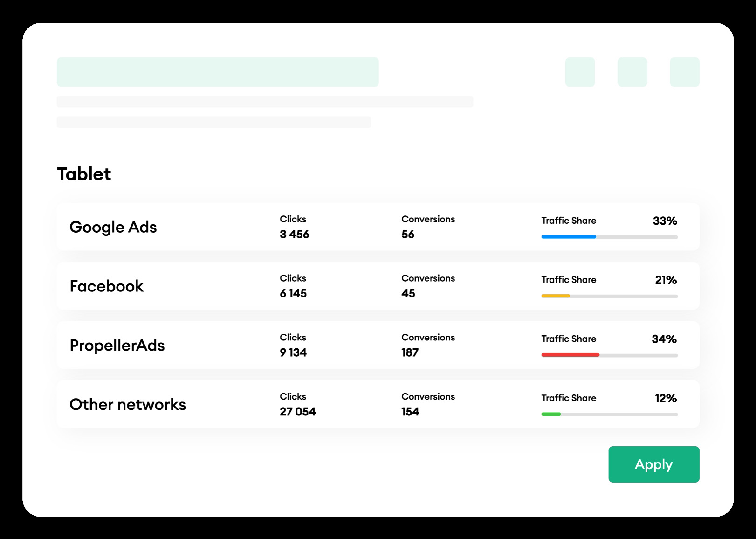This screenshot has height=539, width=756.
Task: Click Google Ads conversions value 56
Action: pos(408,234)
